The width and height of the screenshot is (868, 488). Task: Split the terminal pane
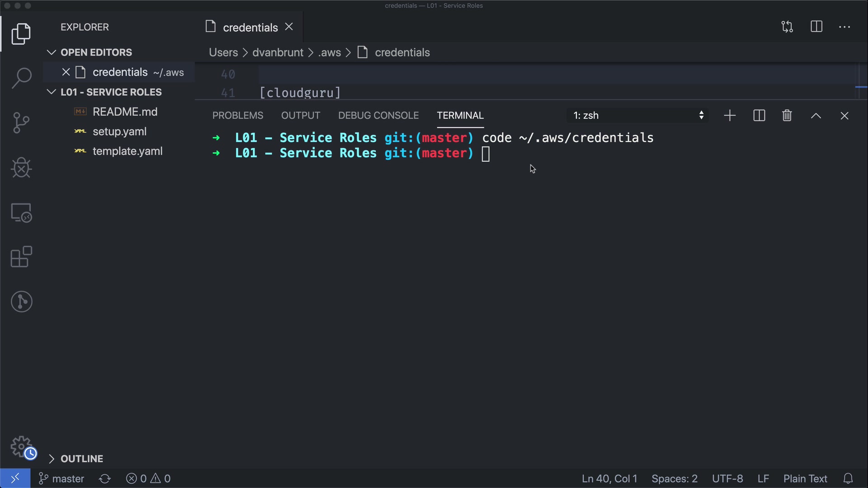point(759,116)
